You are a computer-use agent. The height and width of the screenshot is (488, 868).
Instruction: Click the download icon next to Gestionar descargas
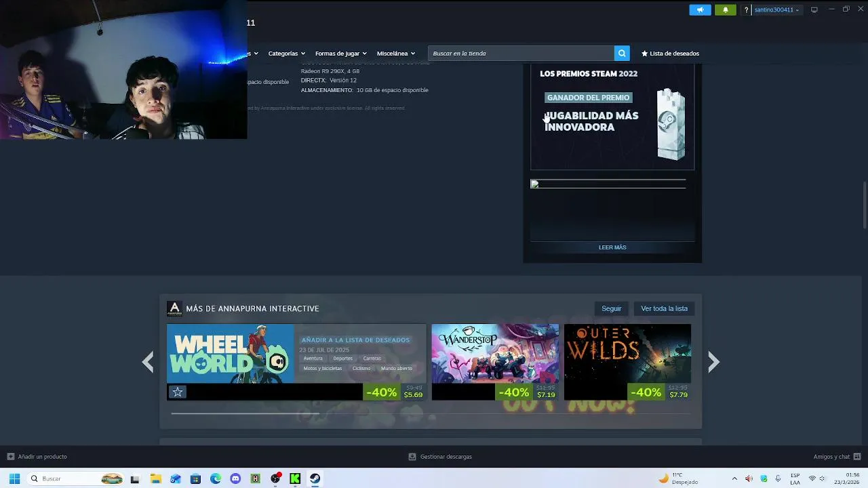(412, 457)
